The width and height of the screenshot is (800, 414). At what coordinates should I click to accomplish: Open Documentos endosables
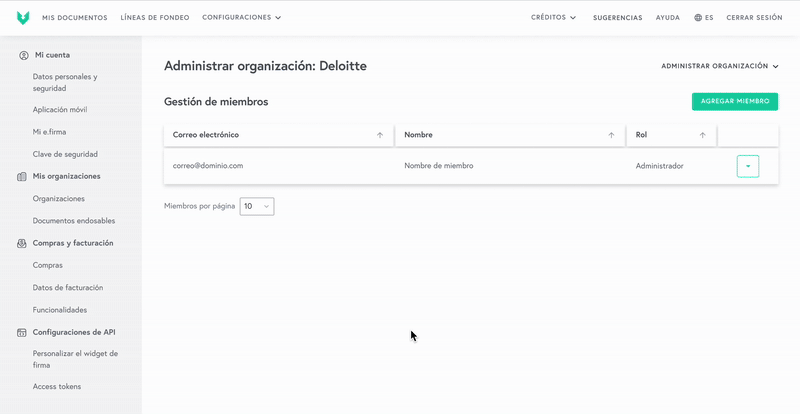74,221
